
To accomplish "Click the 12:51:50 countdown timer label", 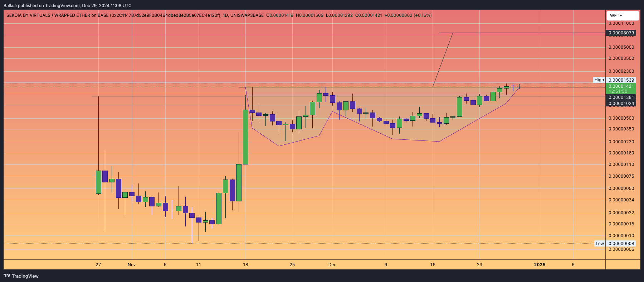I will 618,91.
